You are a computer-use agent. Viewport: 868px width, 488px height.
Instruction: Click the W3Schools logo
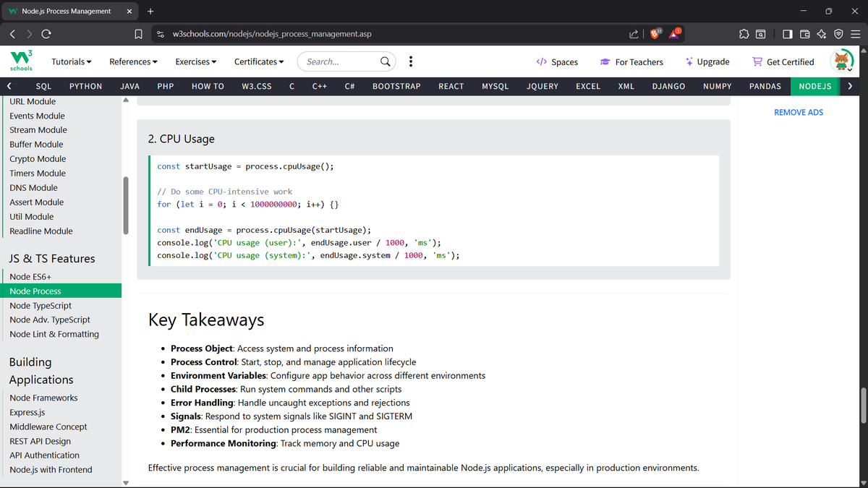[x=20, y=61]
